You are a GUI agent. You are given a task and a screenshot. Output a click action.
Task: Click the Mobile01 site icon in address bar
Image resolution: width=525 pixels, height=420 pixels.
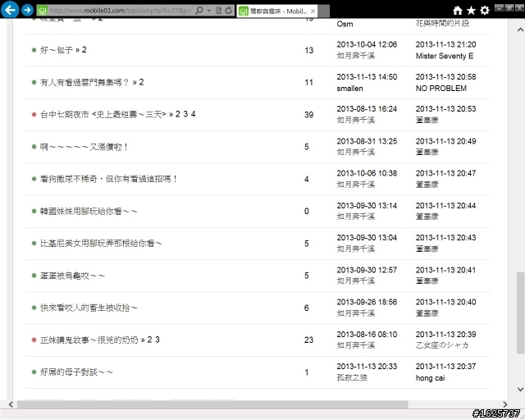43,11
